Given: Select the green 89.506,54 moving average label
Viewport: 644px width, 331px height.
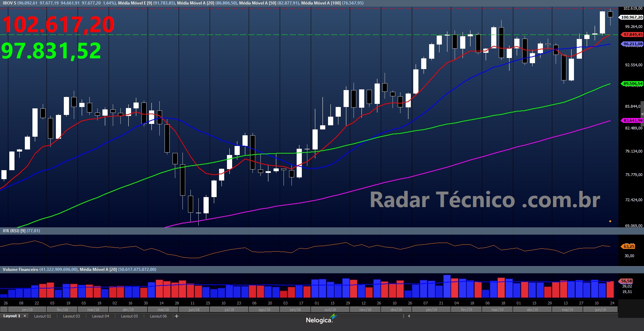Looking at the screenshot, I should click(633, 84).
